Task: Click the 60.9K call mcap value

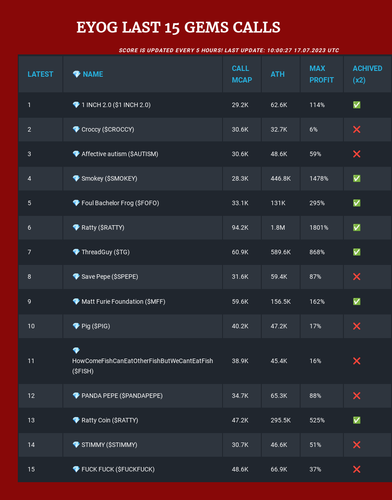Action: 240,252
